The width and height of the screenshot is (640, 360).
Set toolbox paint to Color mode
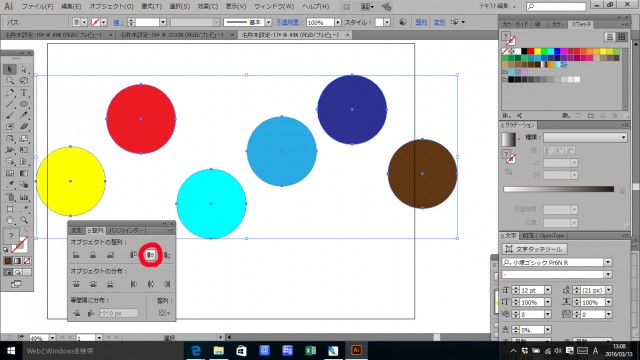pyautogui.click(x=8, y=261)
